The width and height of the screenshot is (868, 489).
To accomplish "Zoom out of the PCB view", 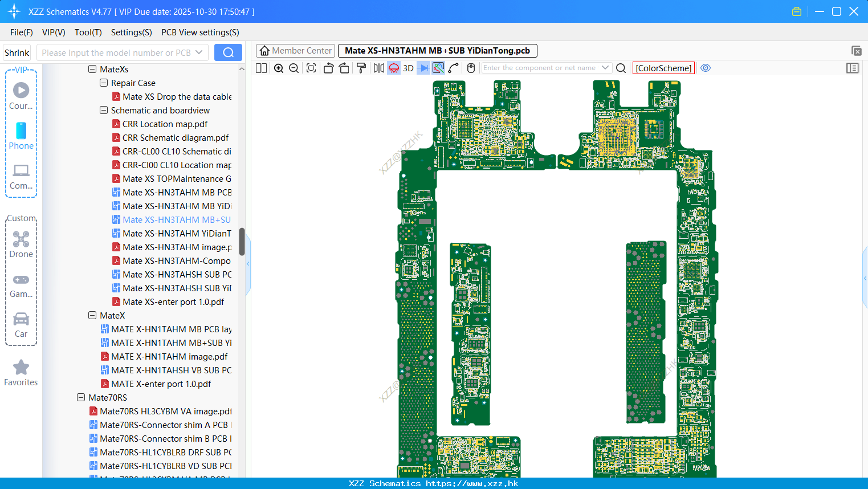I will coord(294,68).
